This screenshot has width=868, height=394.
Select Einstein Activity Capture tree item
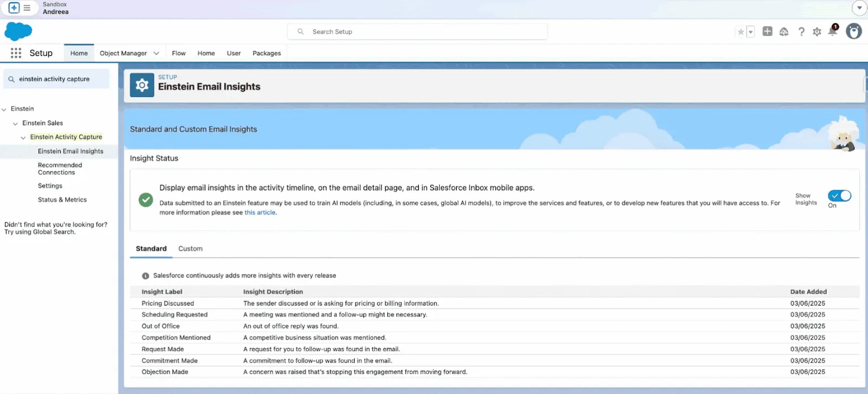click(66, 137)
